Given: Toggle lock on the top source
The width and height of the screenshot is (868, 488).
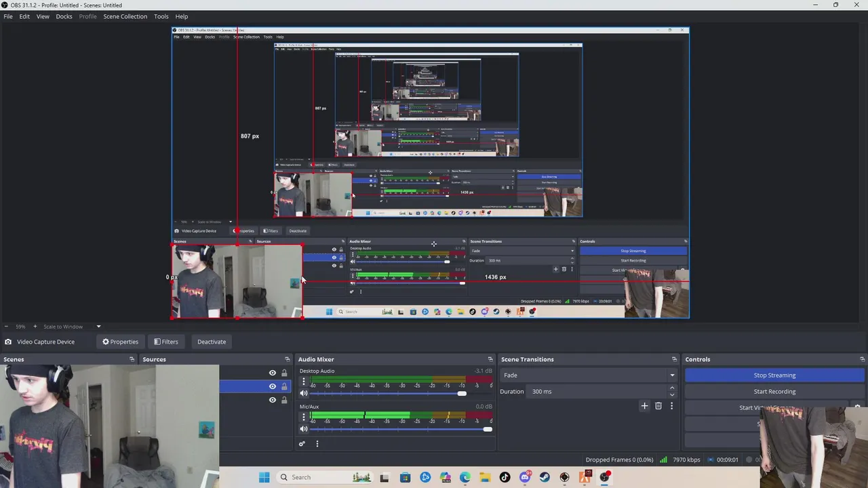Looking at the screenshot, I should point(284,373).
